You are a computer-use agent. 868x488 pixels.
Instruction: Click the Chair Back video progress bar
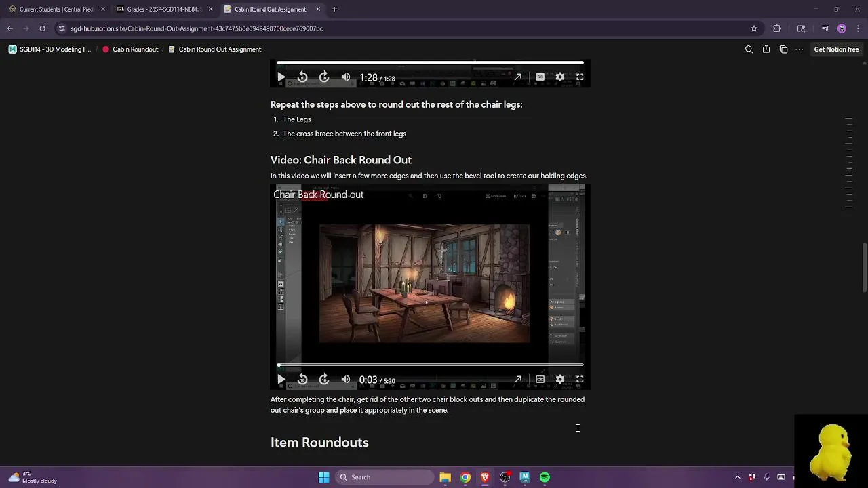(x=430, y=365)
